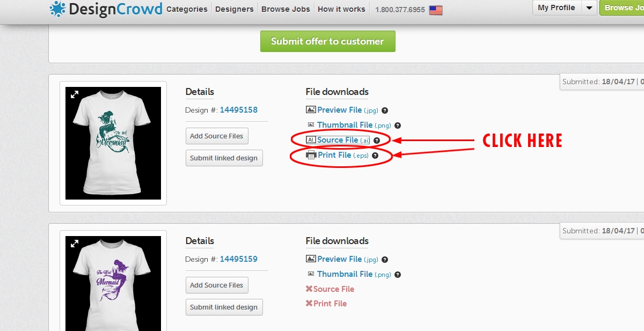644x331 pixels.
Task: Click the File downloads heading for design 14495158
Action: tap(337, 92)
